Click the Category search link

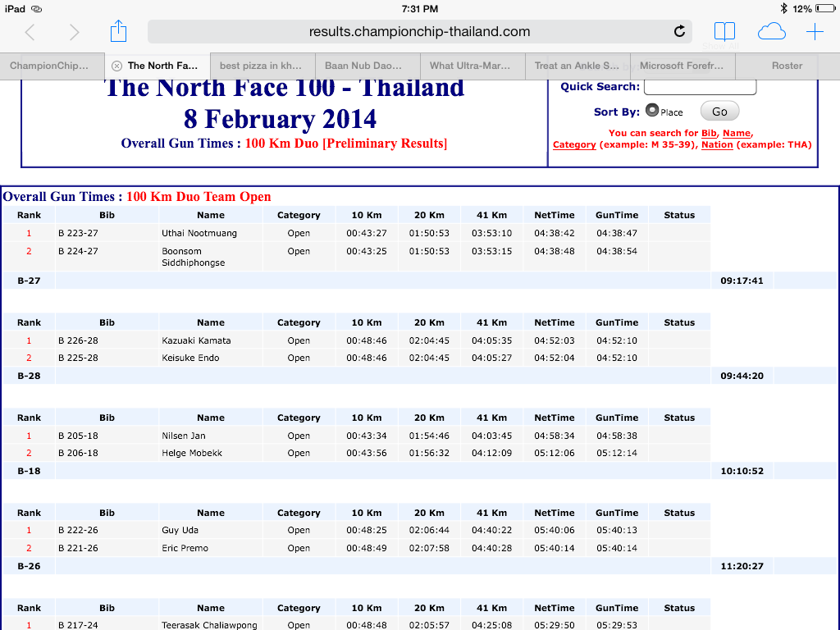[574, 144]
